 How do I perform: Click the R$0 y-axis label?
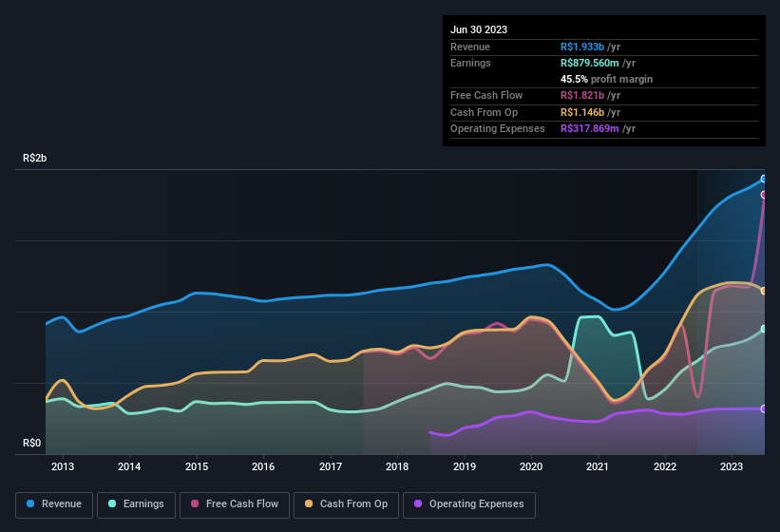pos(32,443)
